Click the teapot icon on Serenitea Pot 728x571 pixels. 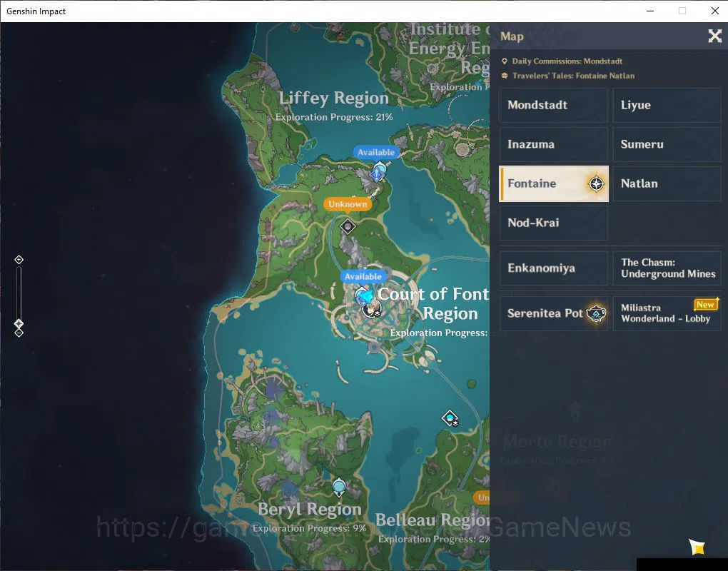coord(596,313)
